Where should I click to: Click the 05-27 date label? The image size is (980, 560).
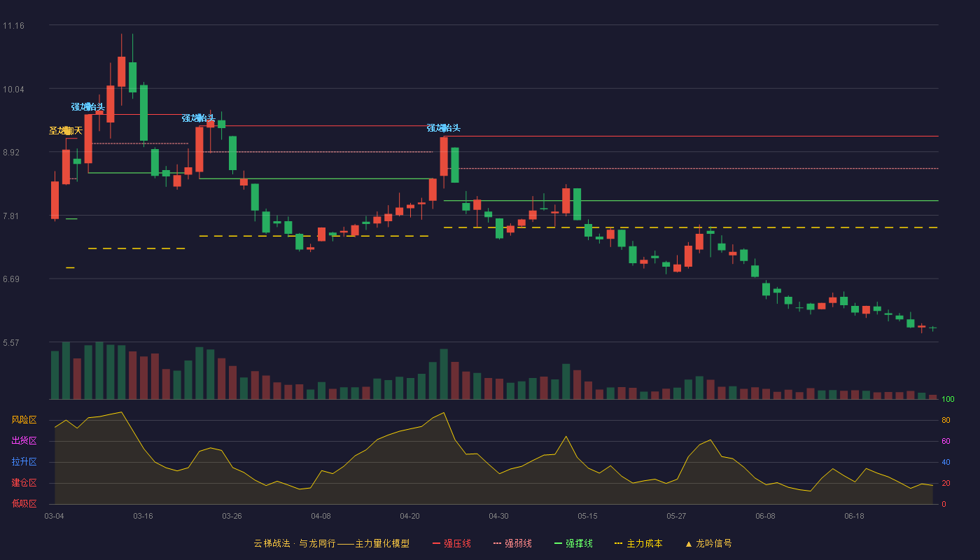tap(676, 516)
